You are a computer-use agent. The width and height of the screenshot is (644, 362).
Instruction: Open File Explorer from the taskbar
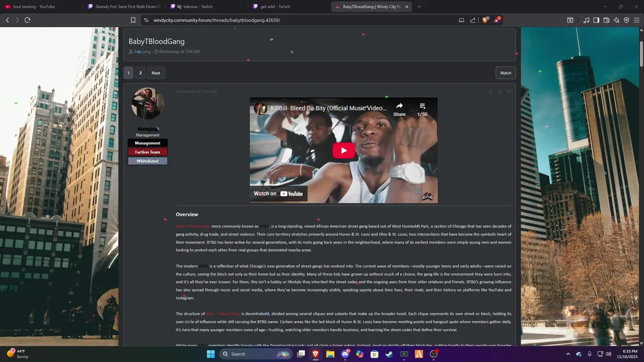point(330,354)
